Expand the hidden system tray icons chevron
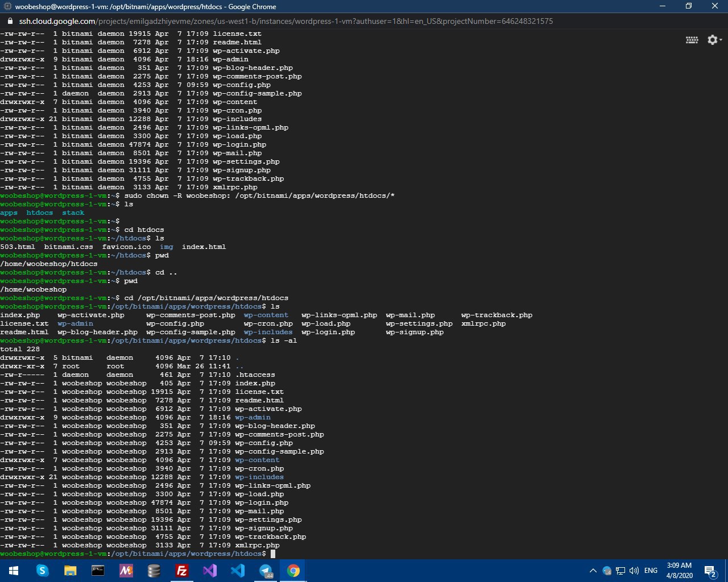This screenshot has width=728, height=582. point(593,571)
